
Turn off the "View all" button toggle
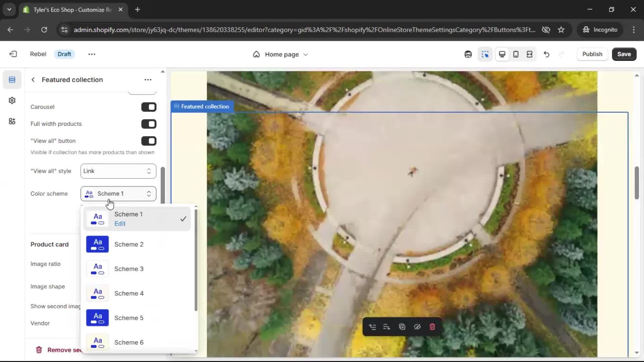[149, 141]
